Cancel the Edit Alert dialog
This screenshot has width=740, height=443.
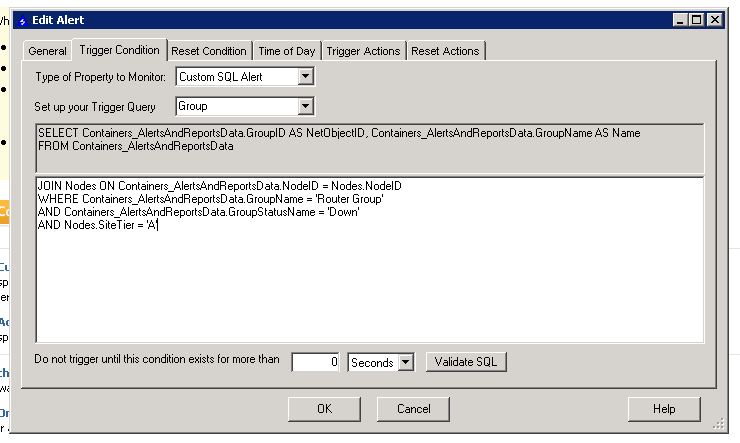click(x=413, y=409)
